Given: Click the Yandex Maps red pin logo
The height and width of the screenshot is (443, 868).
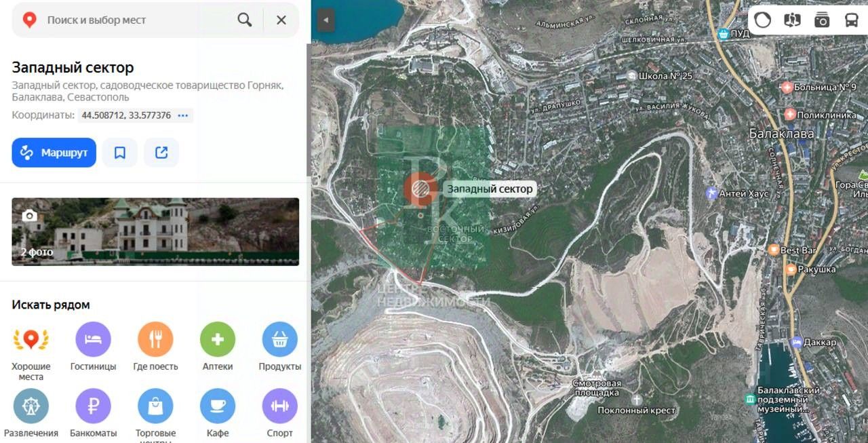Looking at the screenshot, I should tap(29, 20).
